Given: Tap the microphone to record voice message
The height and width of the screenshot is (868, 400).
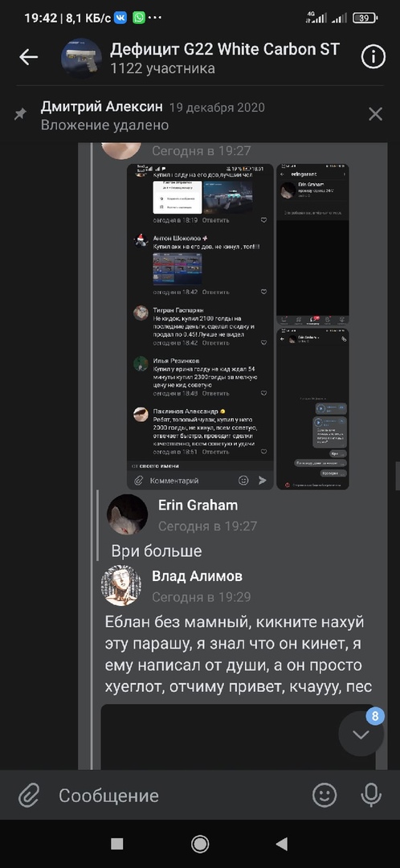Looking at the screenshot, I should tap(371, 796).
